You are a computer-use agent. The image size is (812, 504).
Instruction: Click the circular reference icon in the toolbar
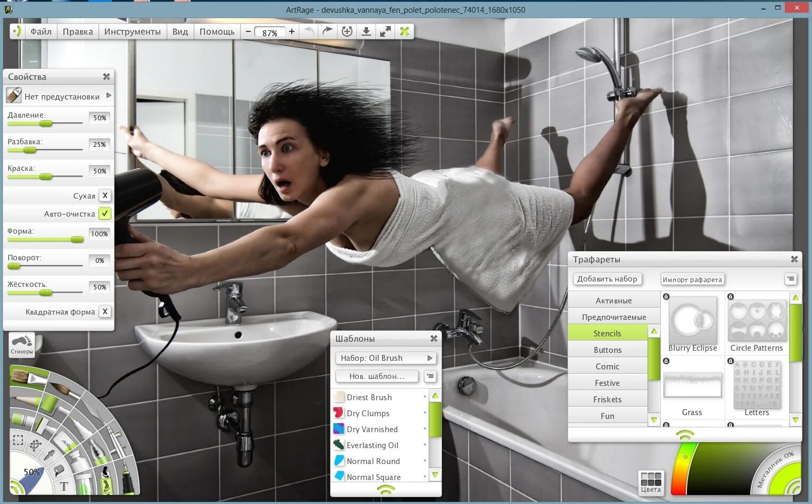(x=347, y=31)
